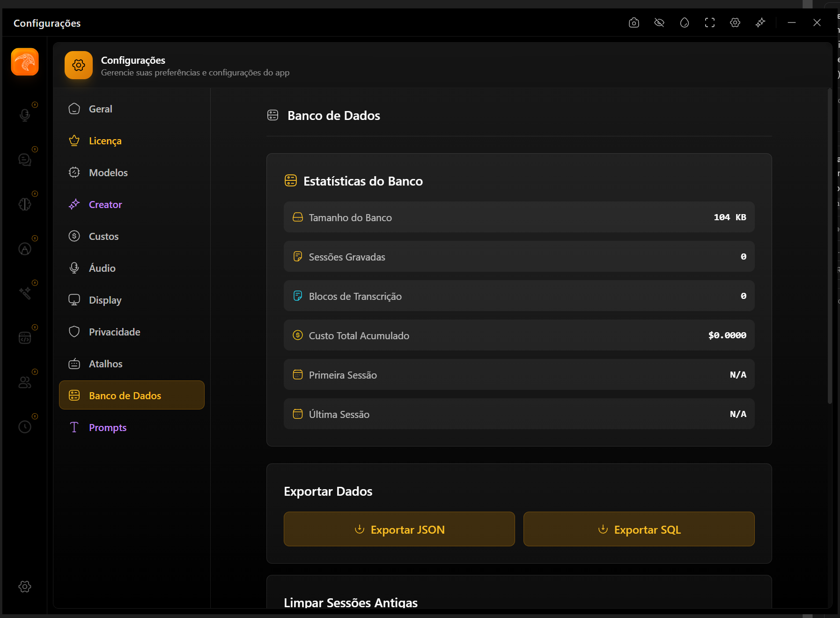Image resolution: width=840 pixels, height=618 pixels.
Task: Click the dollar icon in Custo Total Acumulado row
Action: pos(298,335)
